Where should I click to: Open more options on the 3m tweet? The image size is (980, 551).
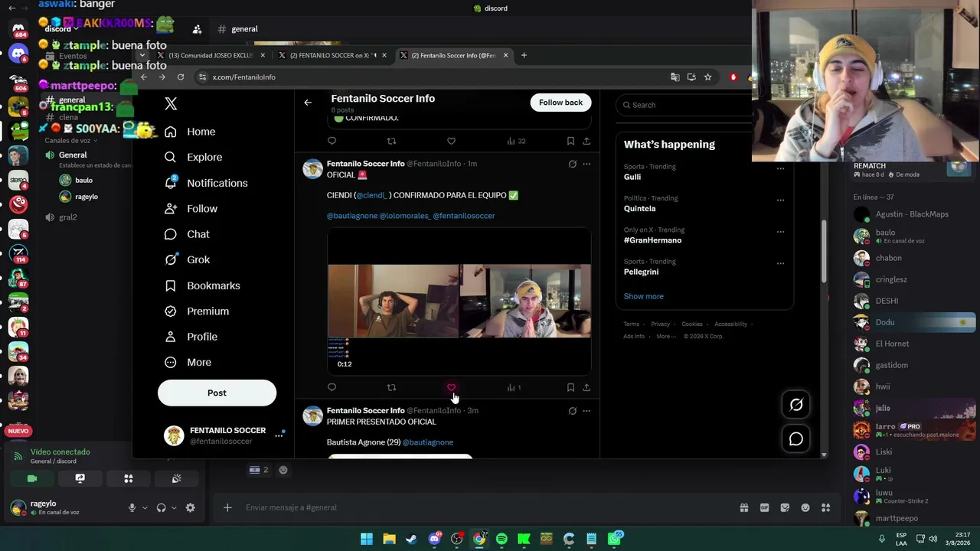tap(586, 411)
